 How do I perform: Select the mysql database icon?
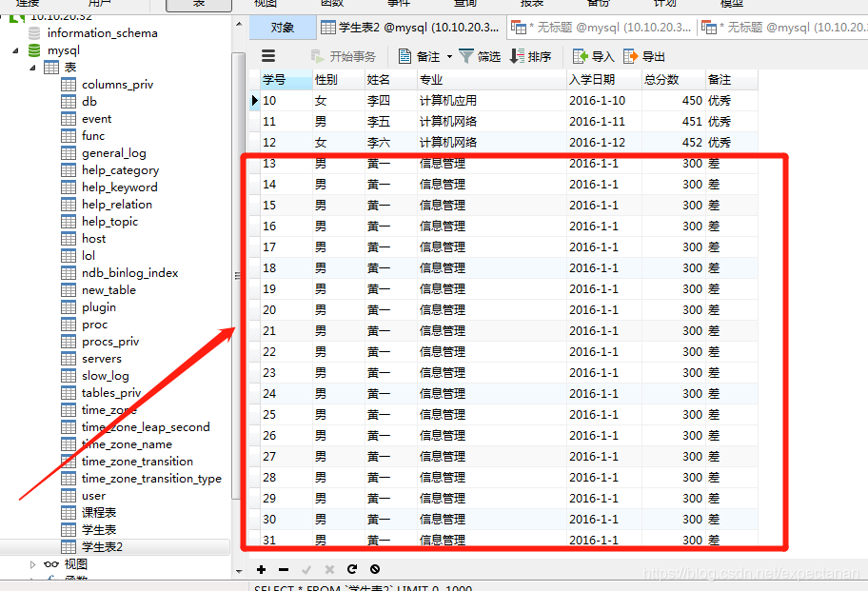click(34, 50)
